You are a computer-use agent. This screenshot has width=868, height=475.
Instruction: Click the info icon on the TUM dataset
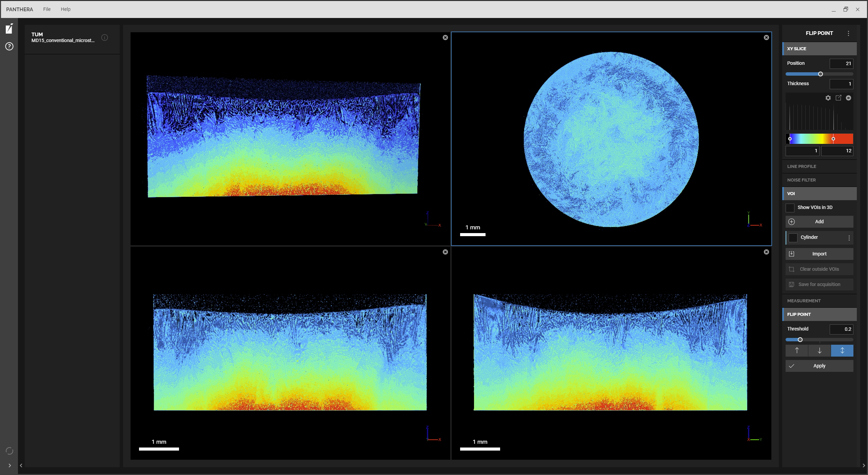(x=104, y=38)
